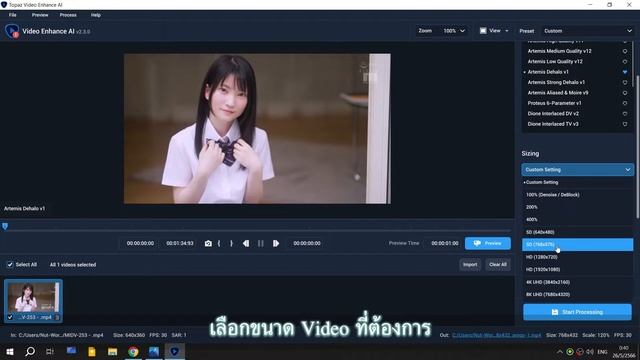Click the Clear All button

click(x=498, y=264)
